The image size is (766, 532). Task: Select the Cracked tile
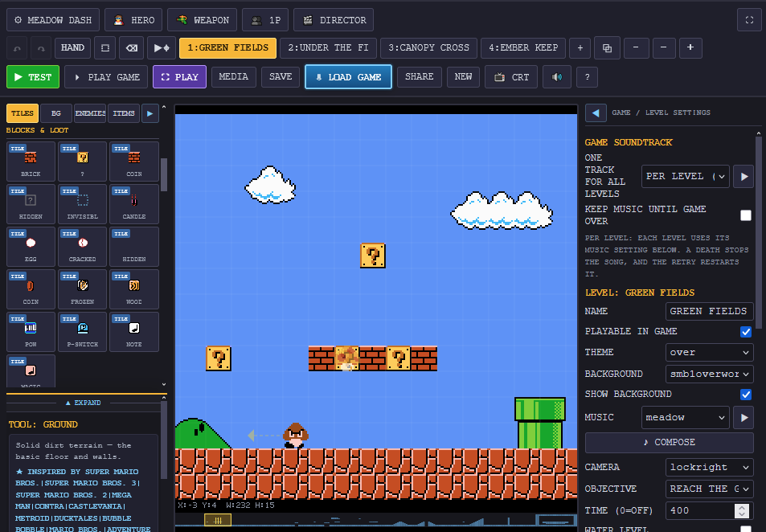pyautogui.click(x=83, y=246)
